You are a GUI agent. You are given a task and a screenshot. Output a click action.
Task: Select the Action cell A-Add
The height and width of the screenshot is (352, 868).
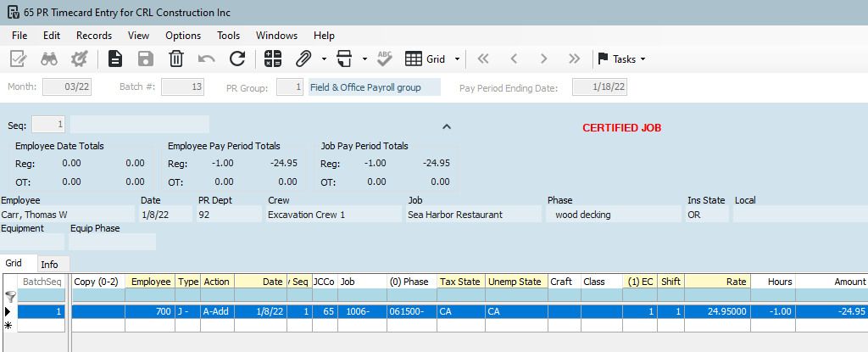[218, 311]
